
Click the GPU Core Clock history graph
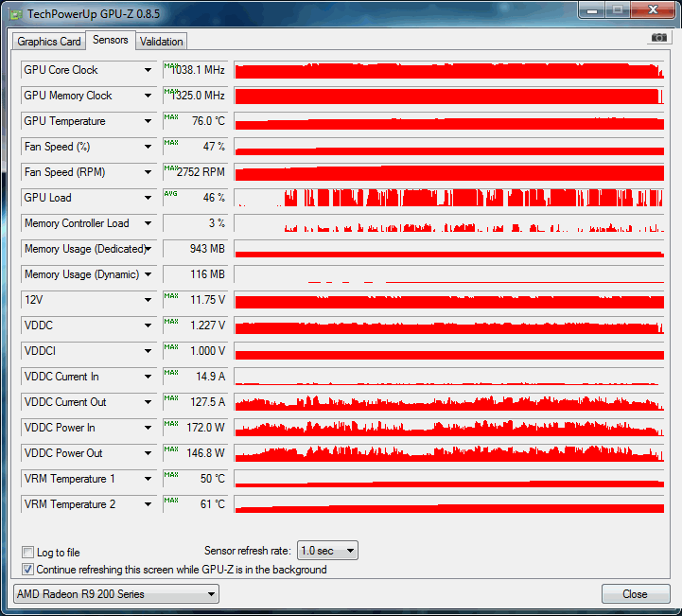pos(449,70)
